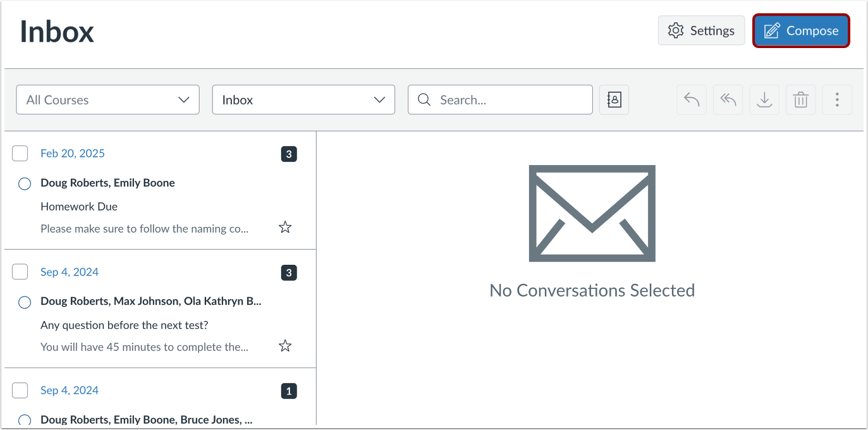This screenshot has height=430, width=868.
Task: Archive conversations using the archive icon
Action: (x=764, y=99)
